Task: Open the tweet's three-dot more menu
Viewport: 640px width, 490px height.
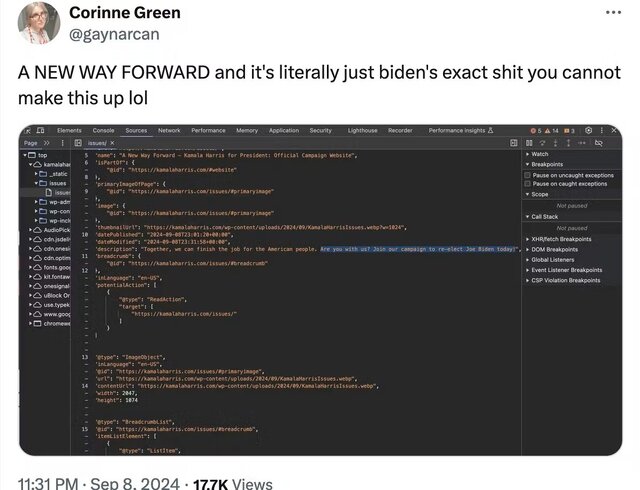Action: point(613,13)
